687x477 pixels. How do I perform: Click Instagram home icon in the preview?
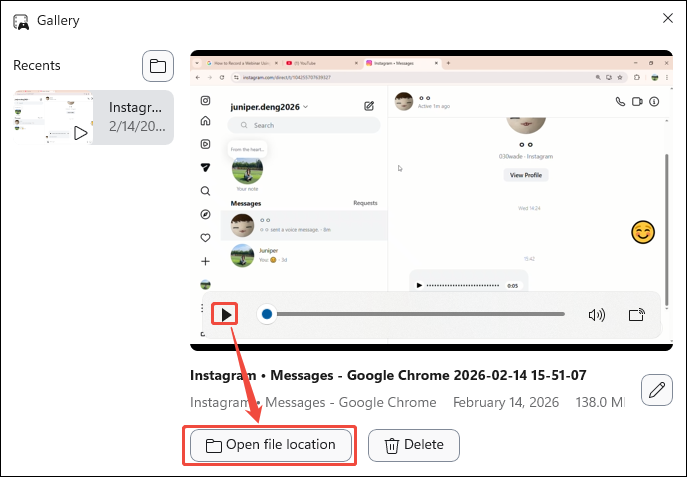[x=205, y=121]
